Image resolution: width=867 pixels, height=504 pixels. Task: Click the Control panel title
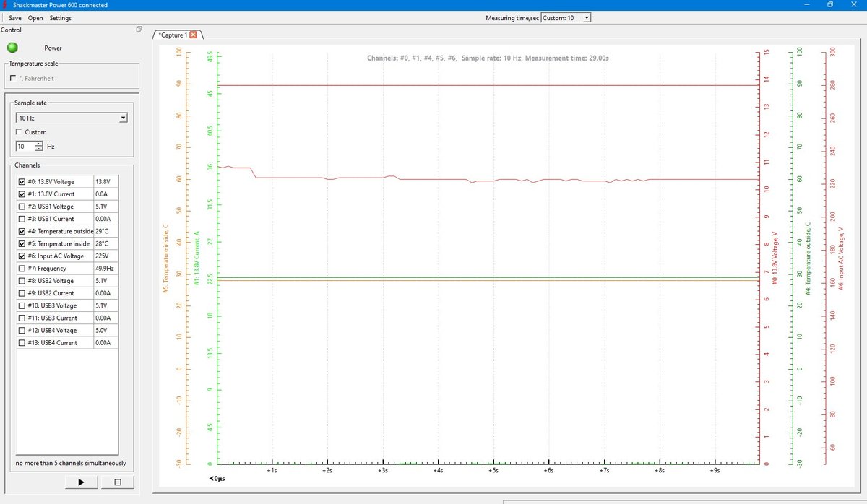tap(12, 30)
